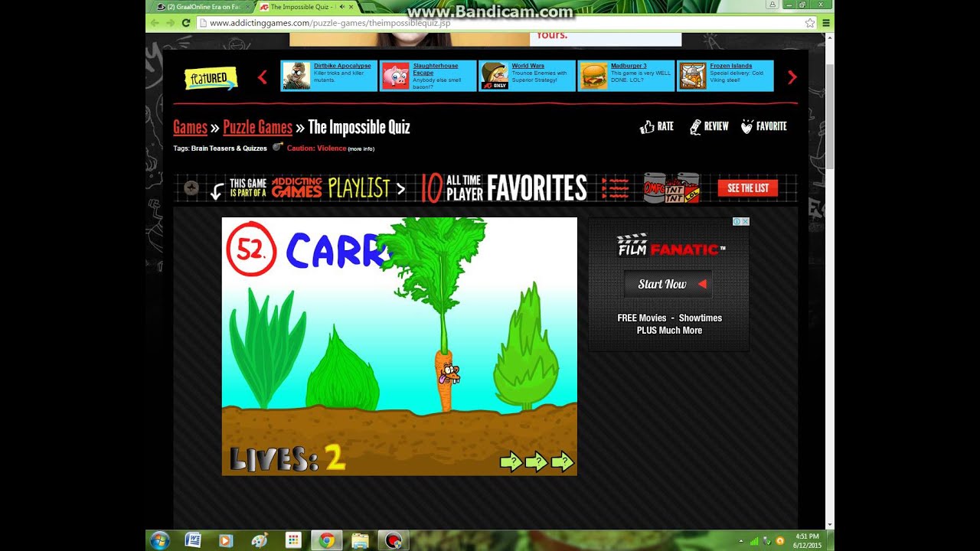This screenshot has height=551, width=980.
Task: Click the red circled 52 question number
Action: (251, 249)
